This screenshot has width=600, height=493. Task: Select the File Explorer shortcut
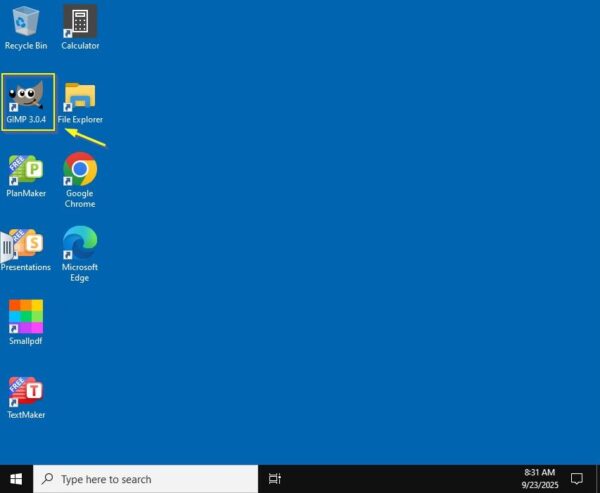(x=80, y=103)
